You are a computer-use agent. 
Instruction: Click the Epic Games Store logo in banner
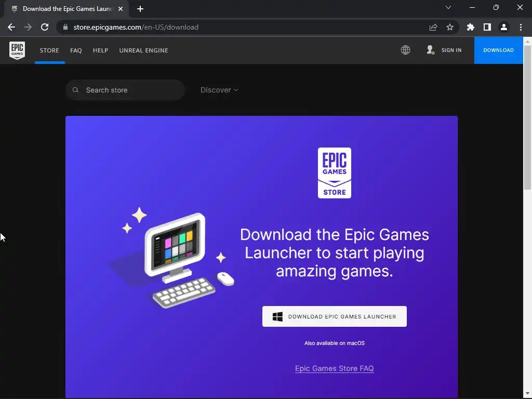click(335, 173)
